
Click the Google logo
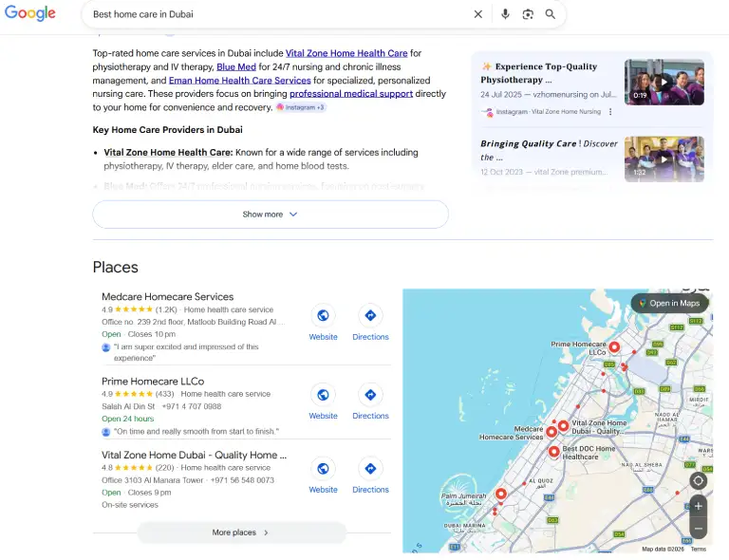pyautogui.click(x=28, y=14)
